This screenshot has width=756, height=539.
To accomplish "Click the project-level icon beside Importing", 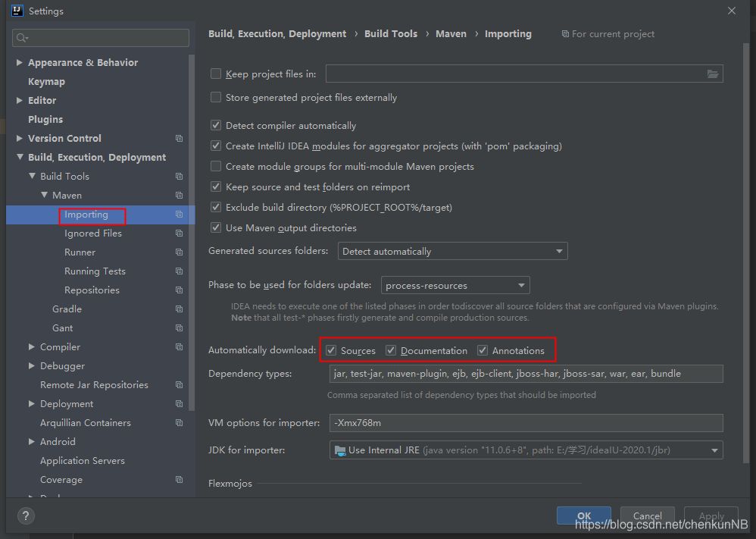I will 180,215.
